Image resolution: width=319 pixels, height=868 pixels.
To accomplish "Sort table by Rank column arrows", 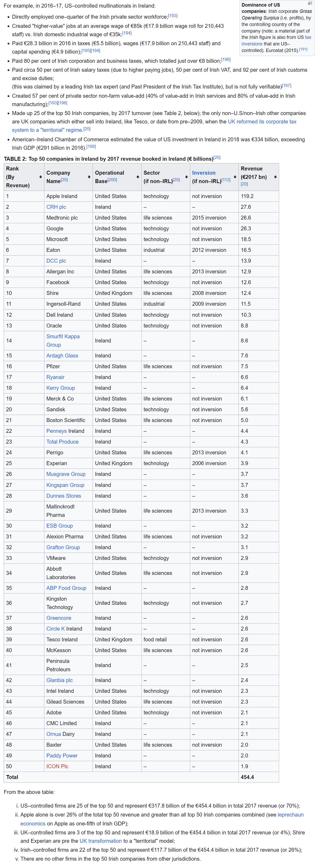I will (41, 177).
